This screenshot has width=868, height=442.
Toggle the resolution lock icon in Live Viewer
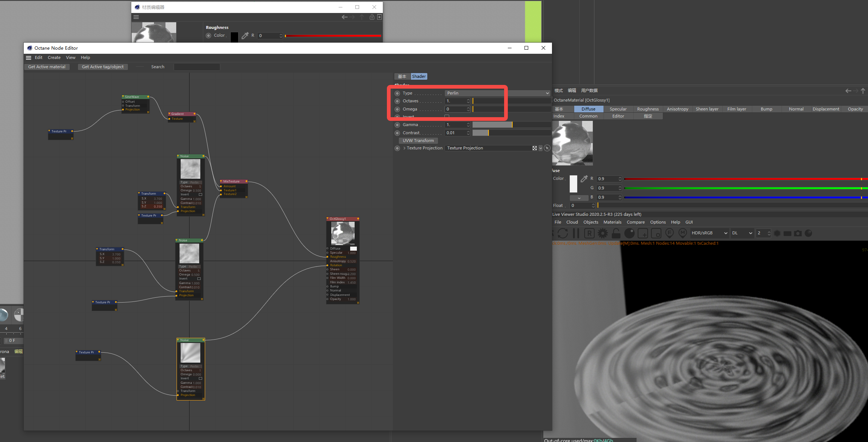[x=616, y=233]
